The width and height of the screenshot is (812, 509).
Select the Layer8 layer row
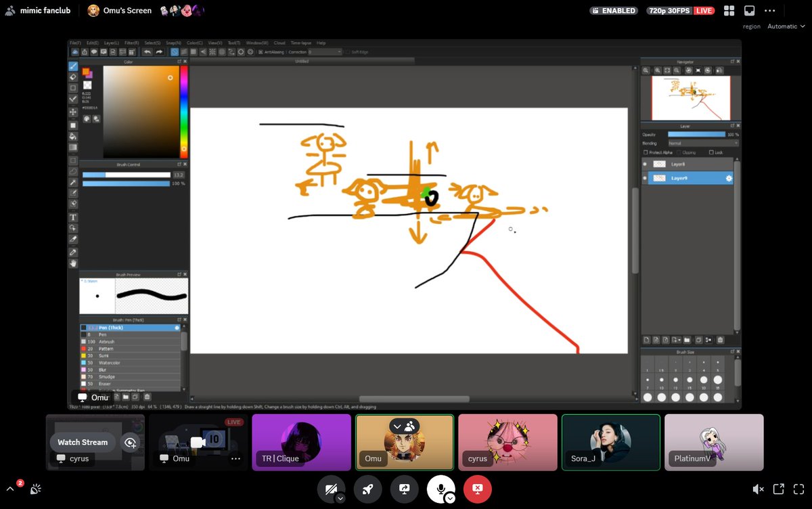(687, 164)
